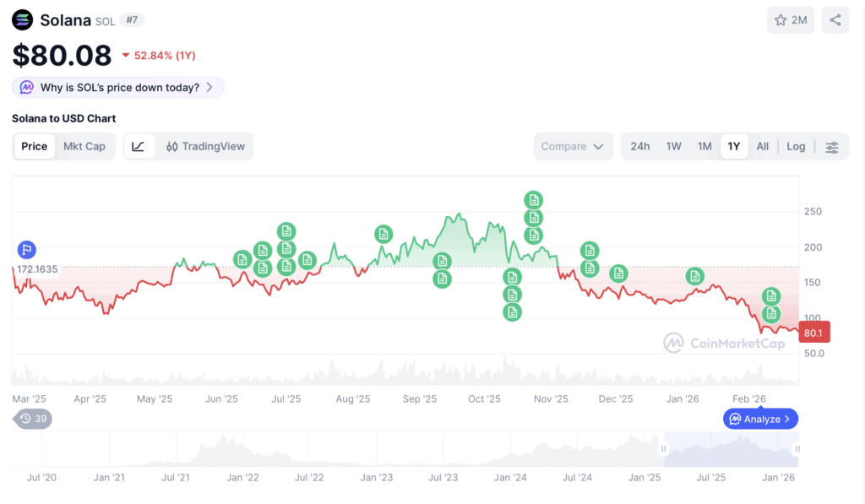Screen dimensions: 865x504
Task: Open chart settings sliders icon
Action: (832, 147)
